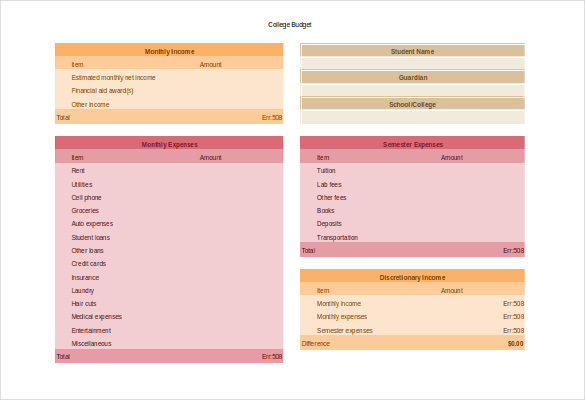Image resolution: width=585 pixels, height=400 pixels.
Task: Select the Guardian header
Action: click(x=412, y=77)
